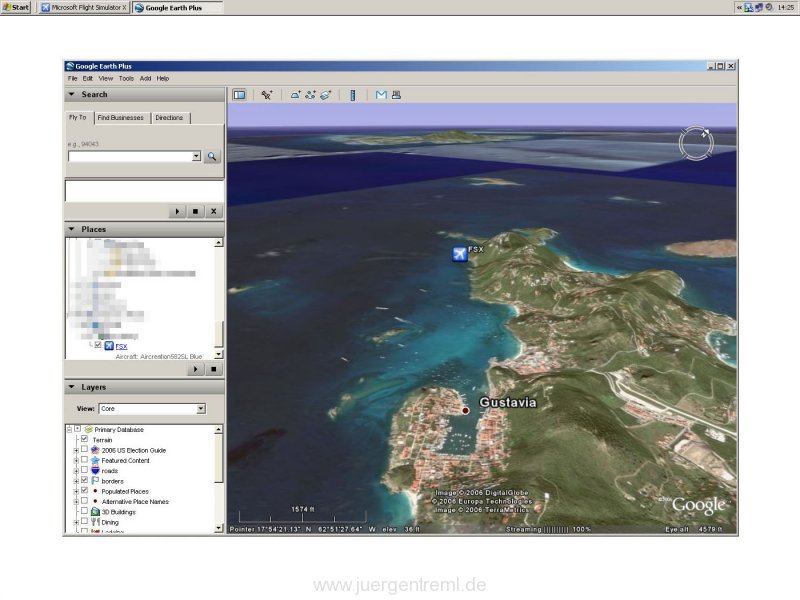Open the Edit menu
The image size is (800, 600).
pyautogui.click(x=88, y=79)
